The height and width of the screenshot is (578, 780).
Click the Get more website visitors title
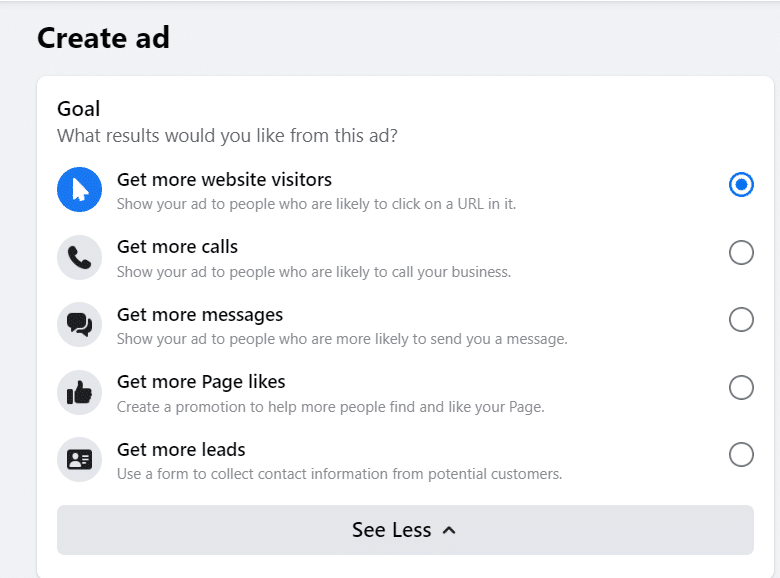224,180
